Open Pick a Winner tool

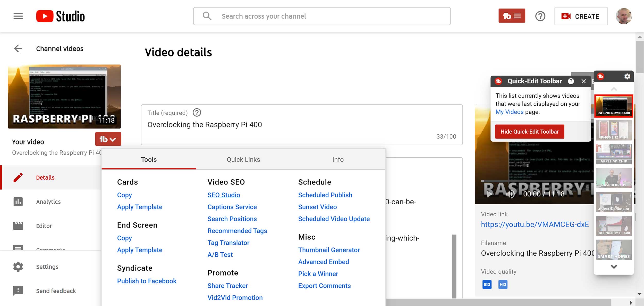(x=318, y=274)
